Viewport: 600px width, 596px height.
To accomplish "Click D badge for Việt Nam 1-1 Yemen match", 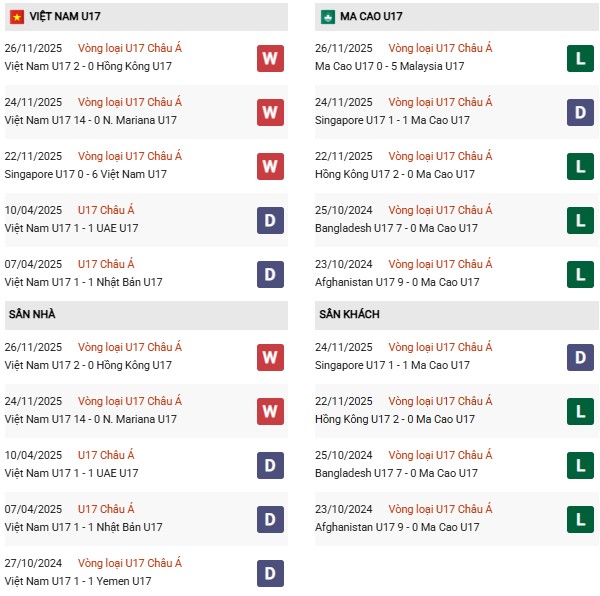I will 270,573.
